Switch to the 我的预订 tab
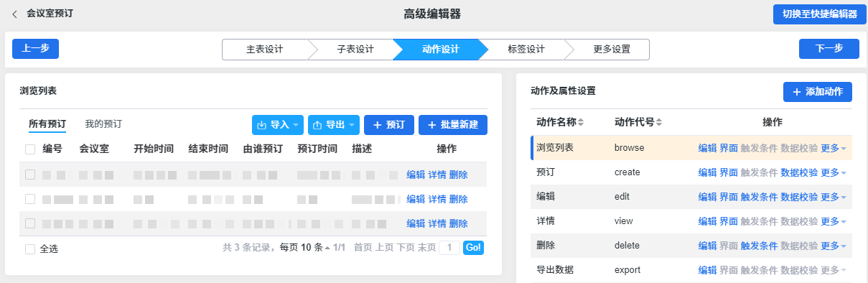868x283 pixels. tap(103, 124)
